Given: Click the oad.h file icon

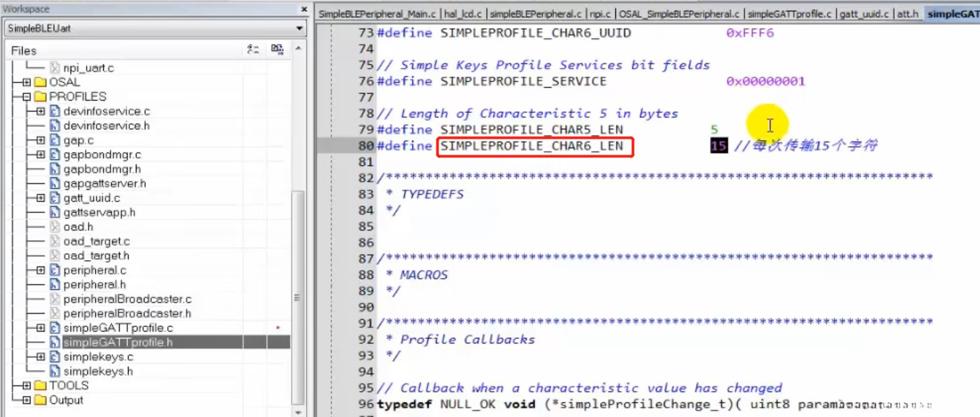Looking at the screenshot, I should [x=55, y=227].
